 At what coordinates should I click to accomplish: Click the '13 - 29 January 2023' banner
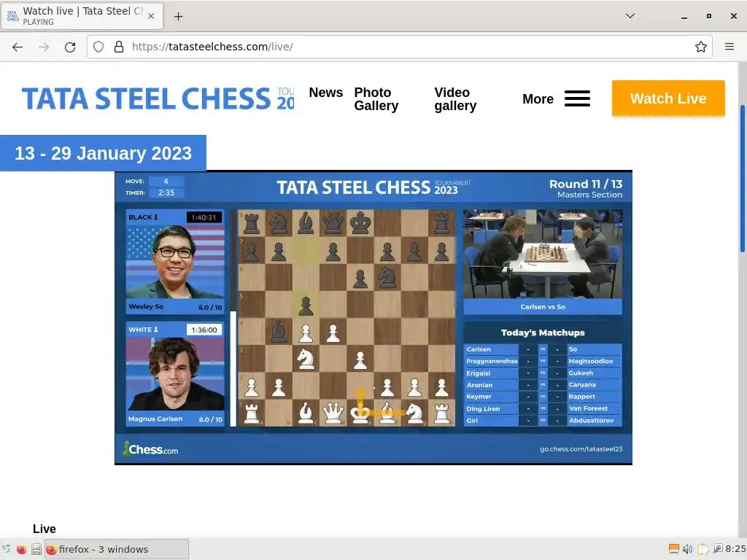(x=103, y=153)
